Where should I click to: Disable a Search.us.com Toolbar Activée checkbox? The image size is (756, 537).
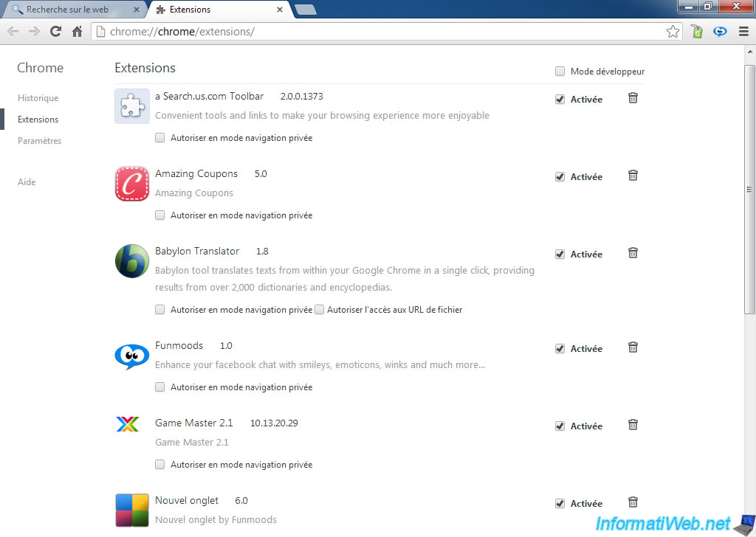[x=560, y=100]
